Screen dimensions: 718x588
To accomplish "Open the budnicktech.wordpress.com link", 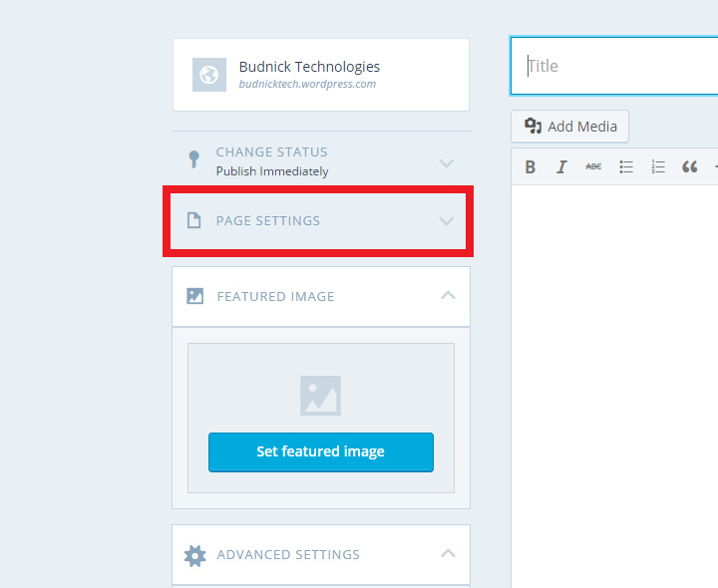I will click(x=307, y=84).
